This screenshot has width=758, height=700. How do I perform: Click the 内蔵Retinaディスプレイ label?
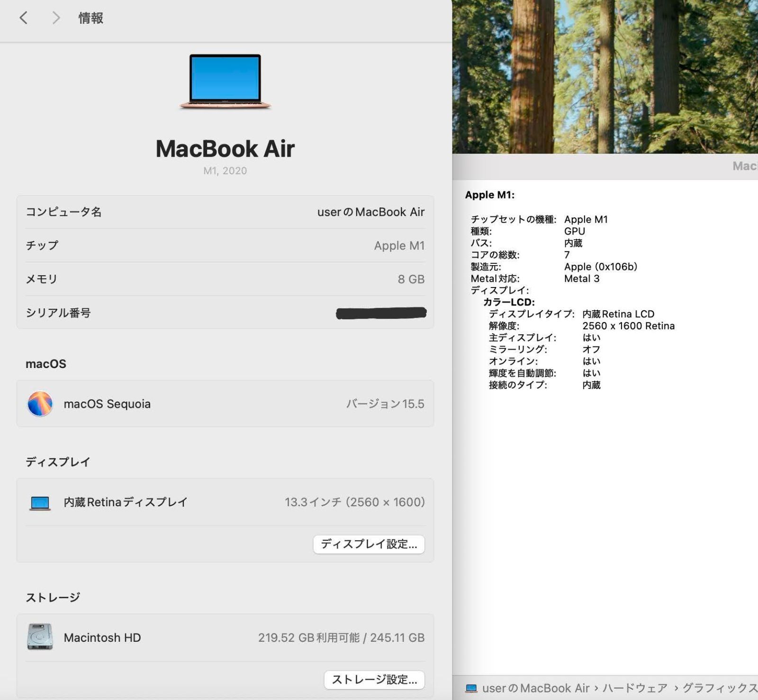pyautogui.click(x=126, y=502)
